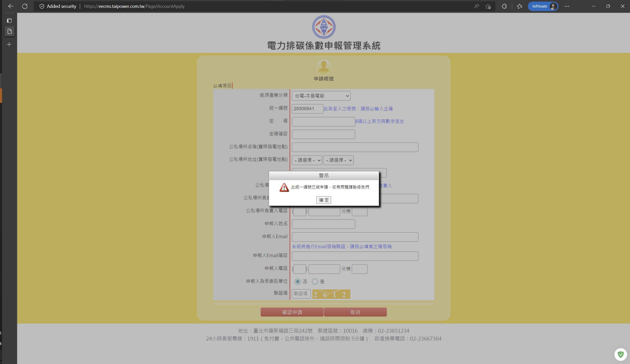Image resolution: width=630 pixels, height=364 pixels.
Task: Click the user avatar icon above 申請帳號
Action: (x=324, y=67)
